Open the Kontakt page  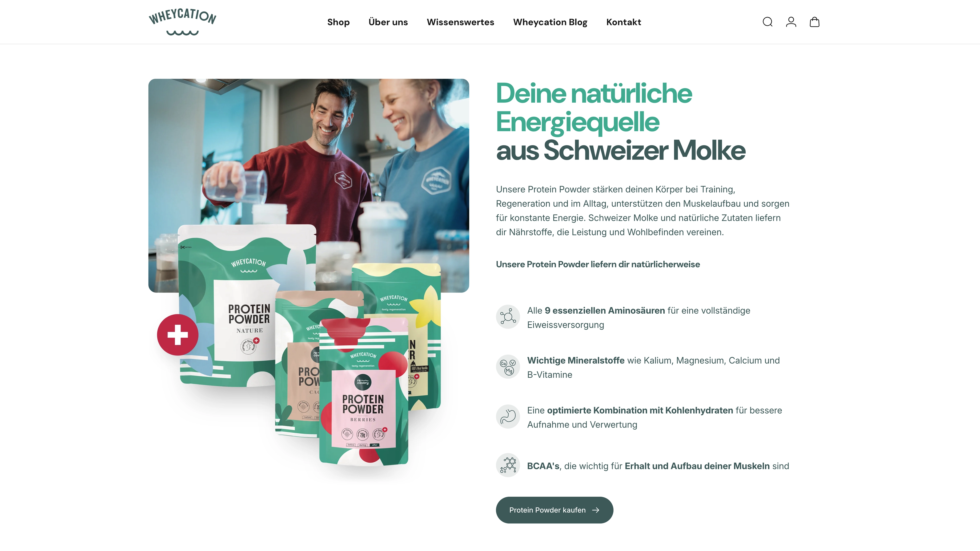(623, 22)
